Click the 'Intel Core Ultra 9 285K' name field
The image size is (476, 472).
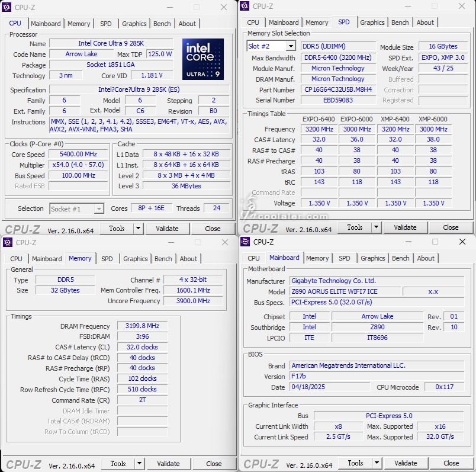pos(111,43)
